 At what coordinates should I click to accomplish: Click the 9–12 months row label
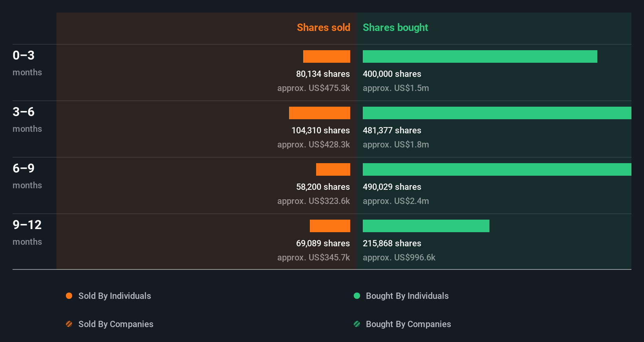coord(27,233)
